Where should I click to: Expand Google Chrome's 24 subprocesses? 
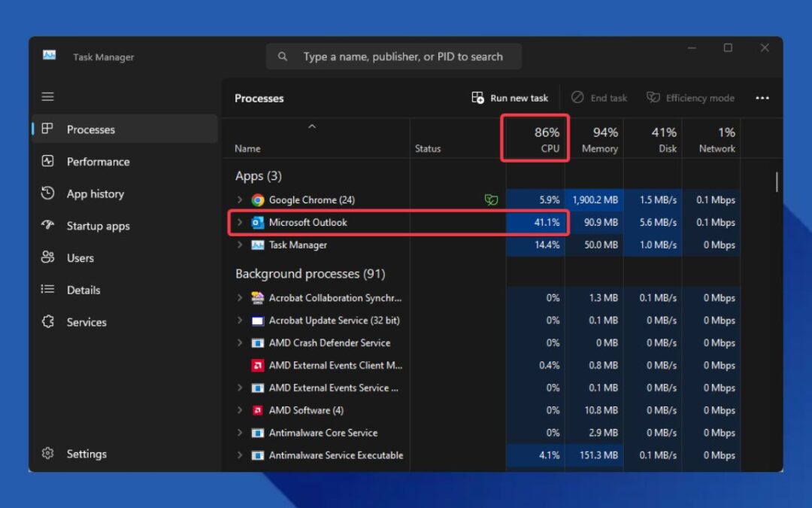point(239,199)
